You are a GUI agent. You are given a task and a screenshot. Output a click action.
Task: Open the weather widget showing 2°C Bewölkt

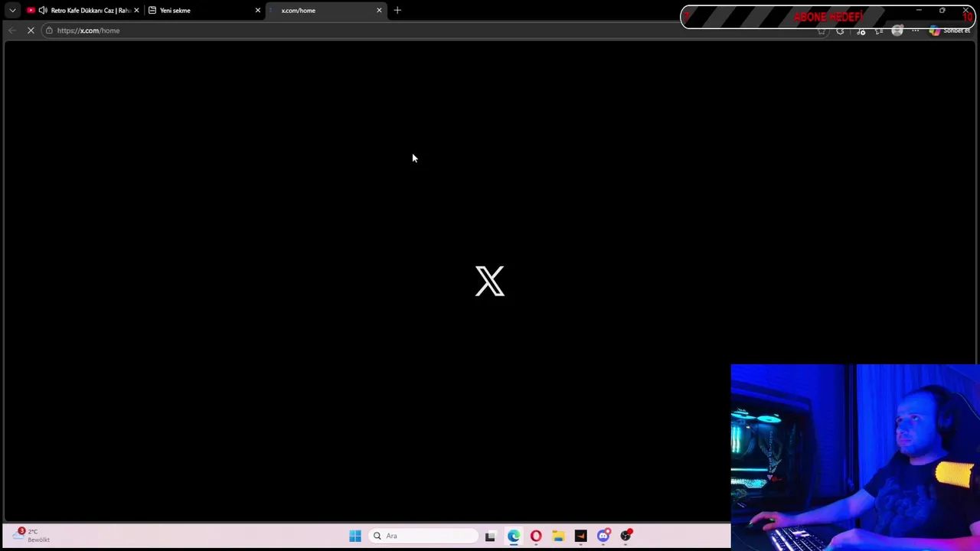(32, 536)
